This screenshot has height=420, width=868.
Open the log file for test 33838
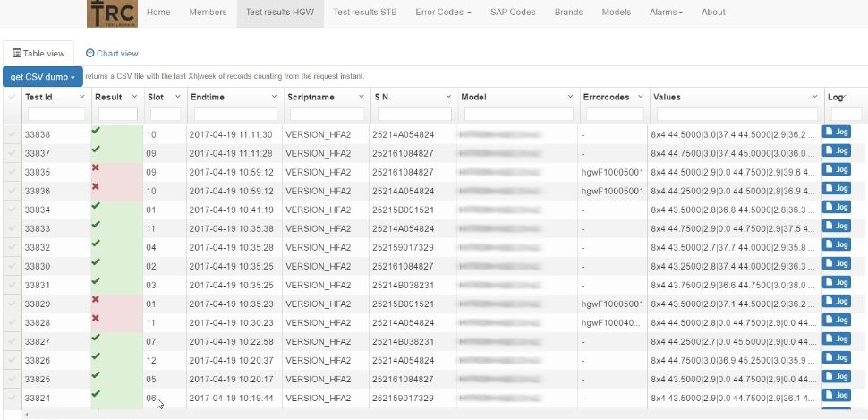pos(836,132)
